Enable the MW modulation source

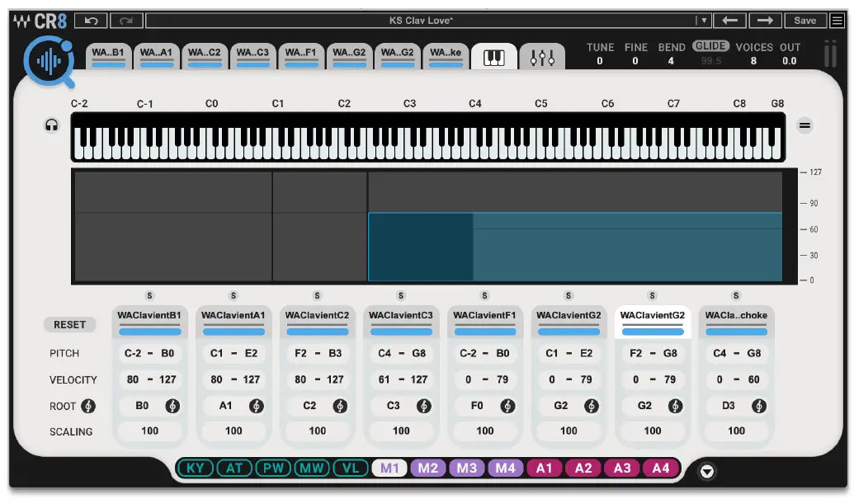(x=313, y=468)
